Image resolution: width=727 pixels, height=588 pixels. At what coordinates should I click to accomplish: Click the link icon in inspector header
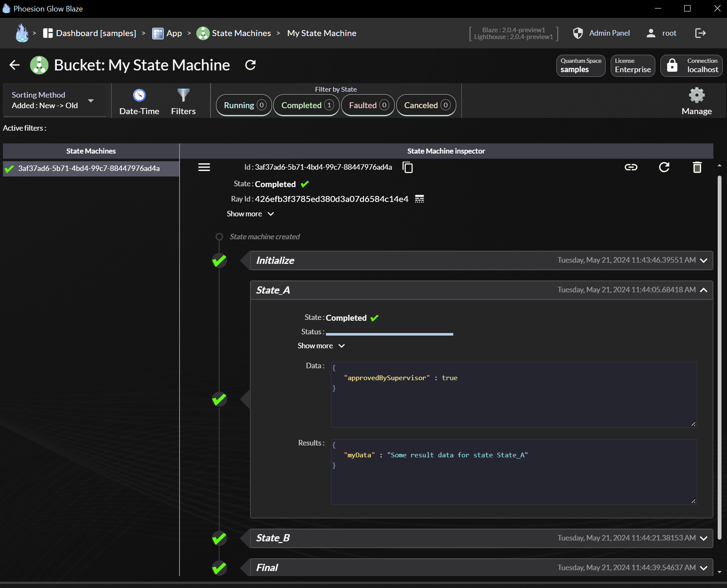coord(631,168)
